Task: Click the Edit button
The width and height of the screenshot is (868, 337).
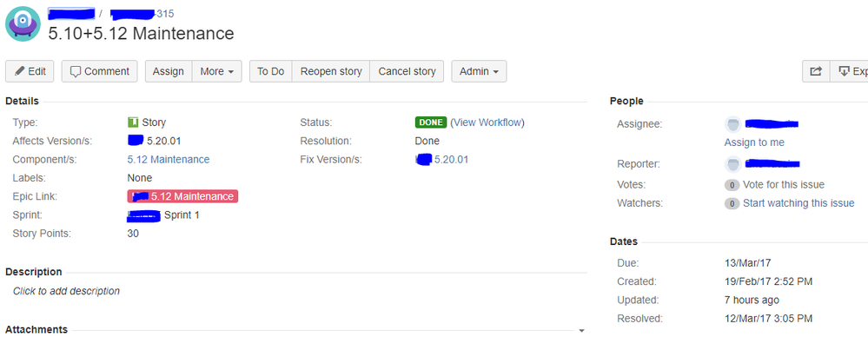Action: pos(30,71)
